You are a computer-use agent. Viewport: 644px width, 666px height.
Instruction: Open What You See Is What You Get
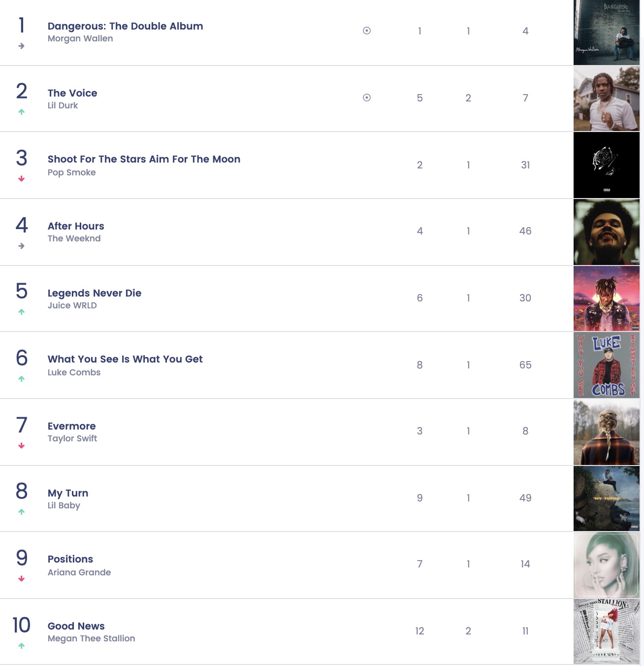[125, 359]
